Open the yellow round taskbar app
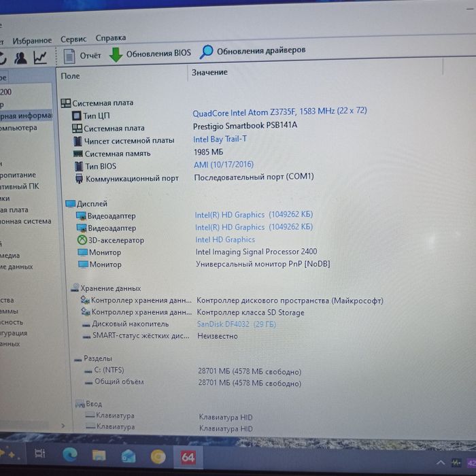This screenshot has width=476, height=476. (x=158, y=456)
